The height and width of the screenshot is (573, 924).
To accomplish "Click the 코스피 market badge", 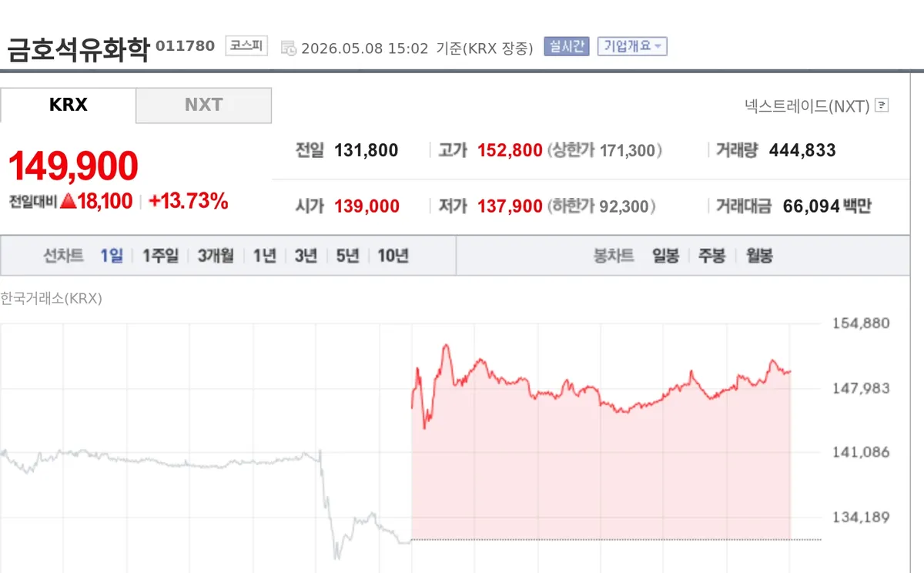I will 246,46.
